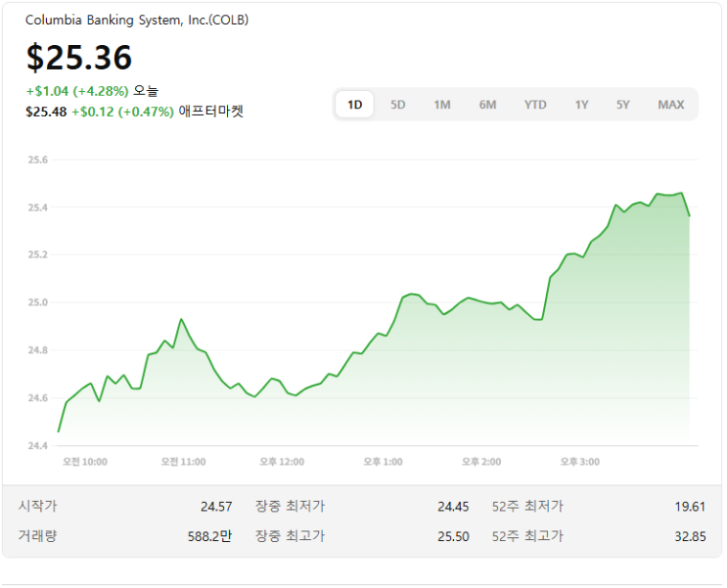Click the final closing point of the chart line
This screenshot has height=588, width=727.
(x=690, y=216)
